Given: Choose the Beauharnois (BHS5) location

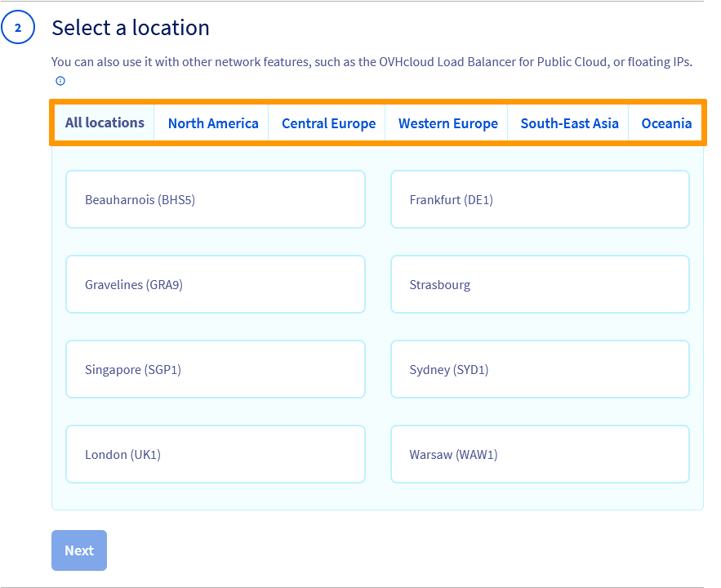Looking at the screenshot, I should [x=215, y=199].
